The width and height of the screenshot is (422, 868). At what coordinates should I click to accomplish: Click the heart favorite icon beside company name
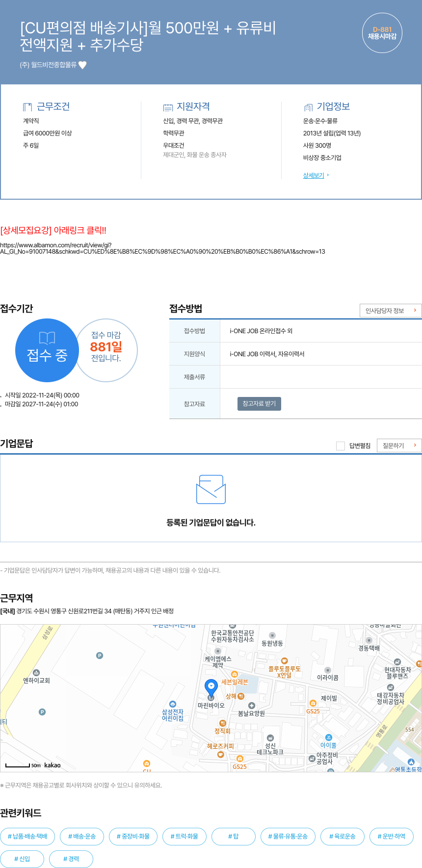(x=82, y=65)
